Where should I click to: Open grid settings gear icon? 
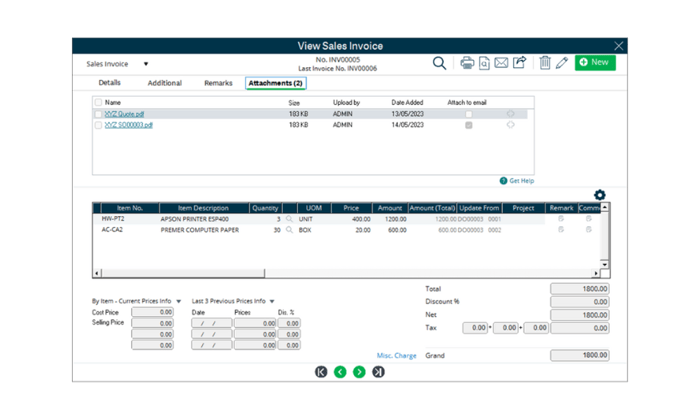600,195
